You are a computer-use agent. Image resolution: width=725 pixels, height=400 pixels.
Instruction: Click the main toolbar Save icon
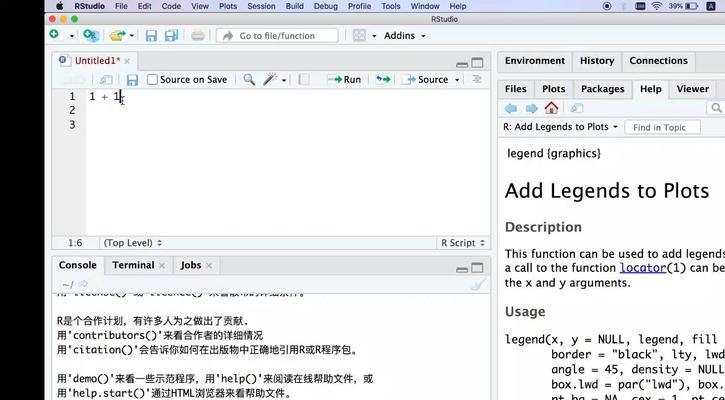[151, 36]
